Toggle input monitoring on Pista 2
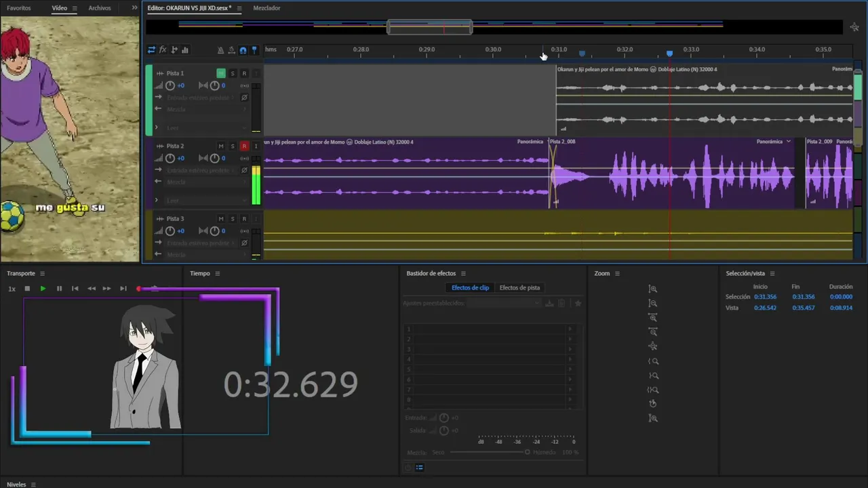The image size is (868, 488). tap(256, 146)
